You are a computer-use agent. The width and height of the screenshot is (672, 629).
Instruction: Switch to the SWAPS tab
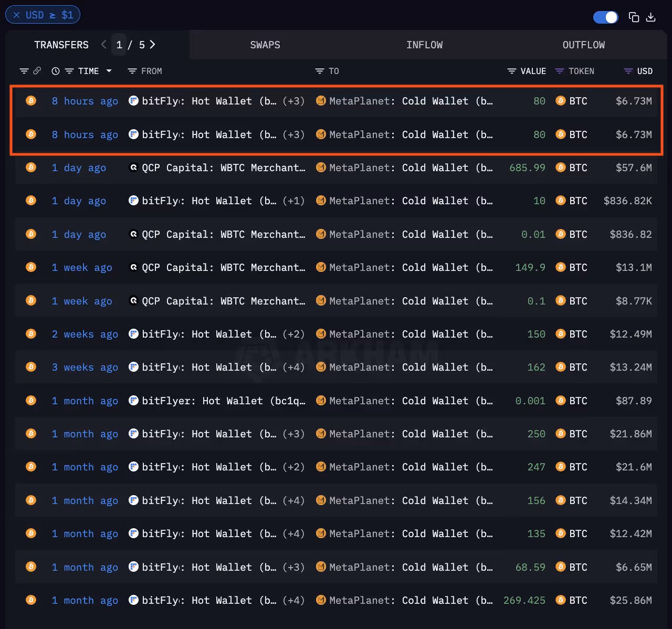(x=265, y=45)
